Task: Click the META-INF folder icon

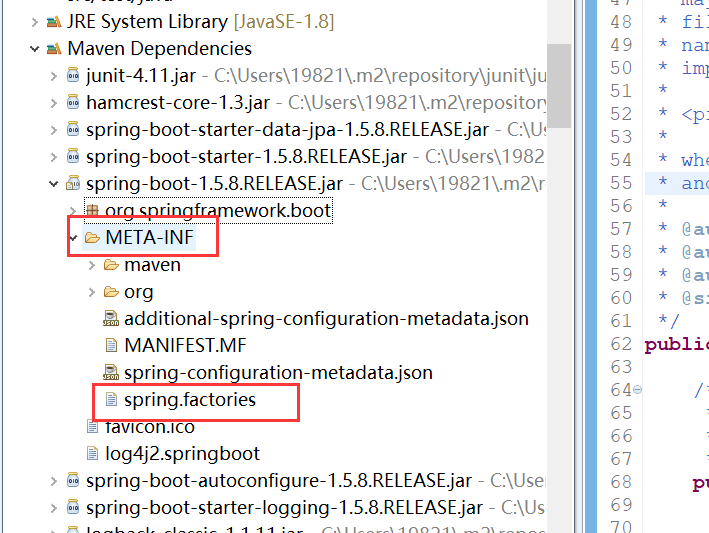Action: pos(92,237)
